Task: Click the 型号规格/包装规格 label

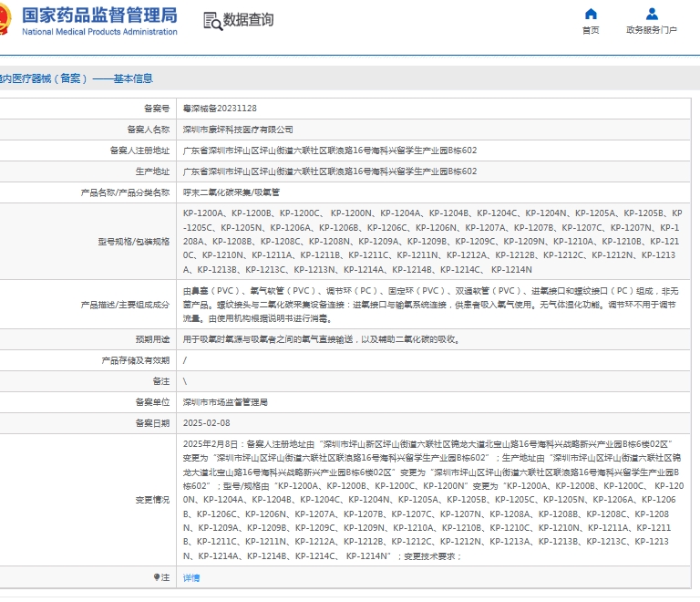Action: [133, 242]
